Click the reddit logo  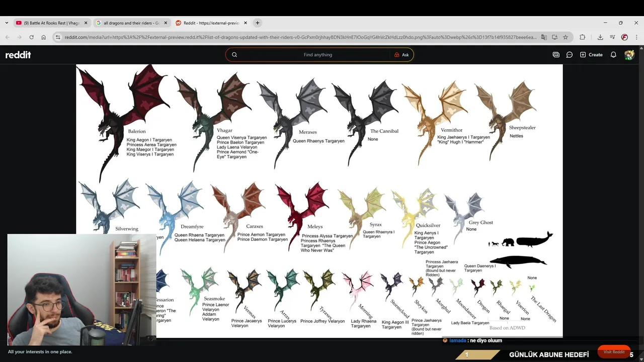coord(18,55)
